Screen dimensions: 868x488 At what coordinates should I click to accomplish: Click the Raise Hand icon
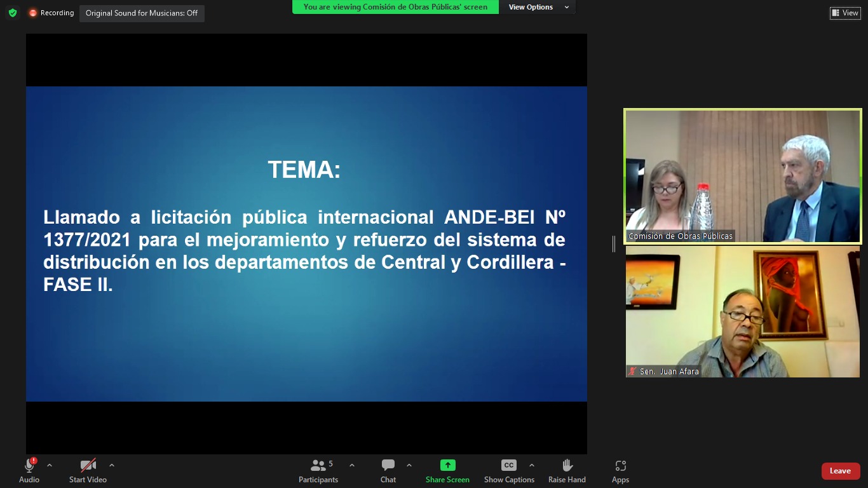click(x=567, y=465)
